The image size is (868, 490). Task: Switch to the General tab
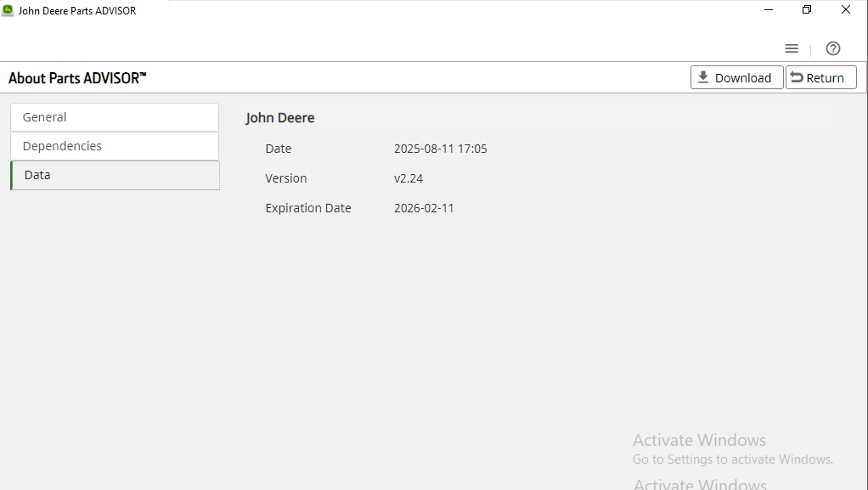(115, 117)
